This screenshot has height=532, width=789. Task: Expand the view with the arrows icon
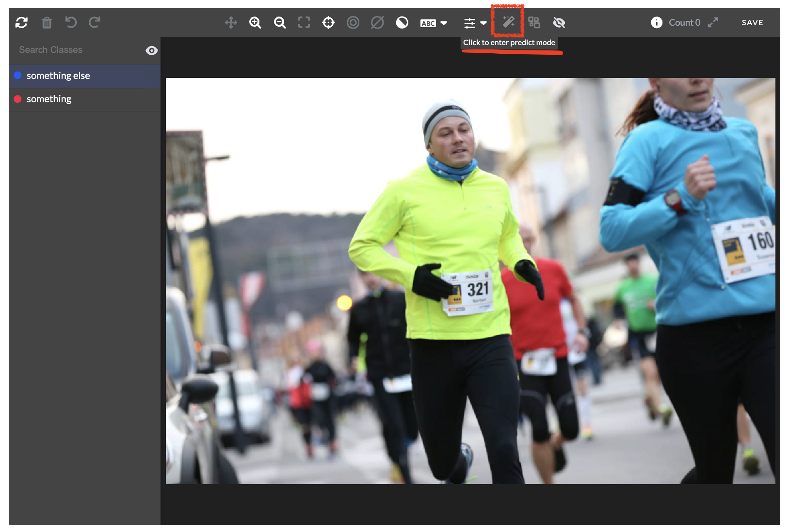712,23
